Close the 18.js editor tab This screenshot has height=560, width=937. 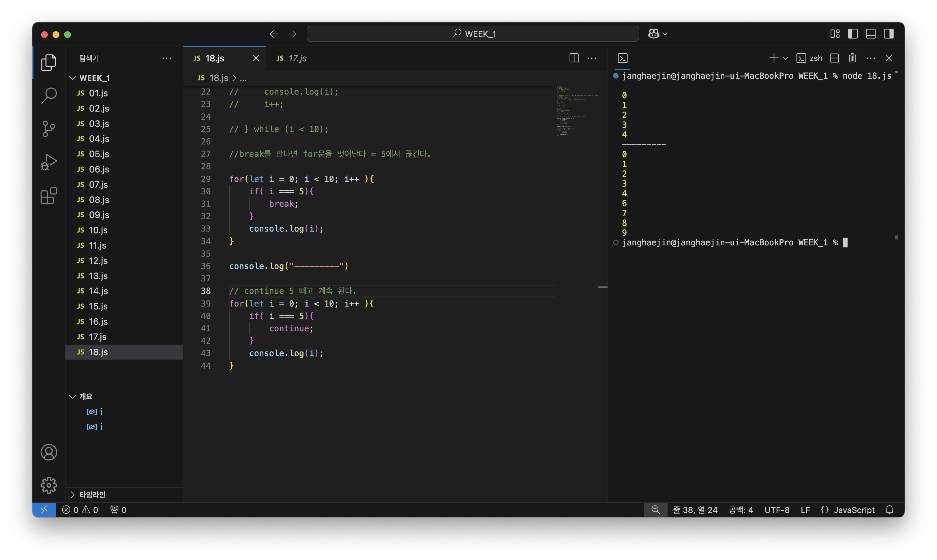click(256, 58)
